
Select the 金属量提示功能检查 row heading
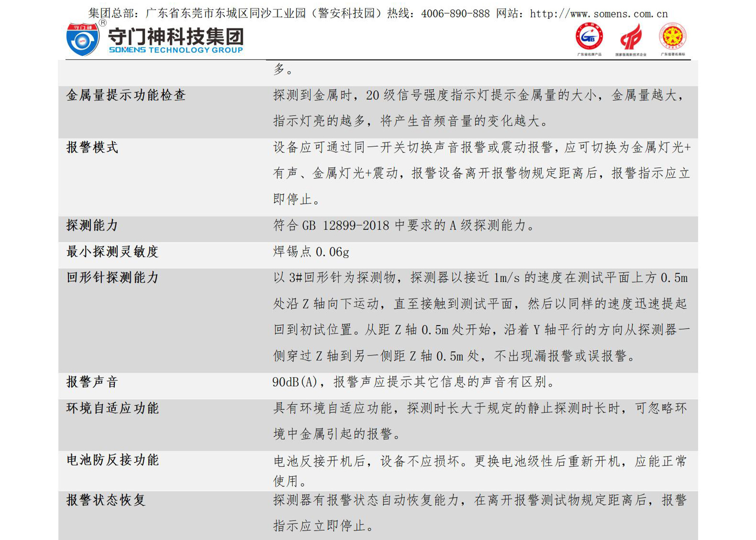point(126,95)
